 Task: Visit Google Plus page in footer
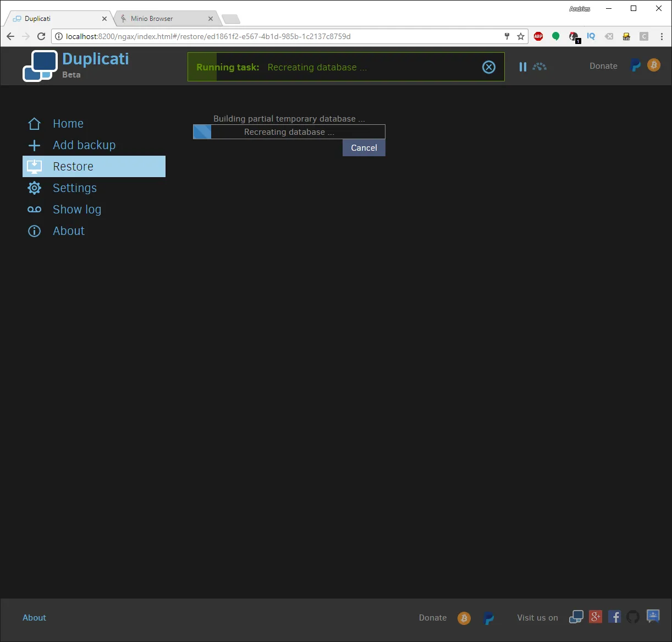coord(596,617)
